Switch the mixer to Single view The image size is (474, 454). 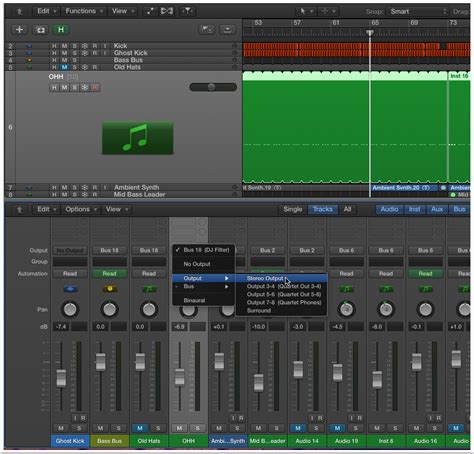coord(293,209)
